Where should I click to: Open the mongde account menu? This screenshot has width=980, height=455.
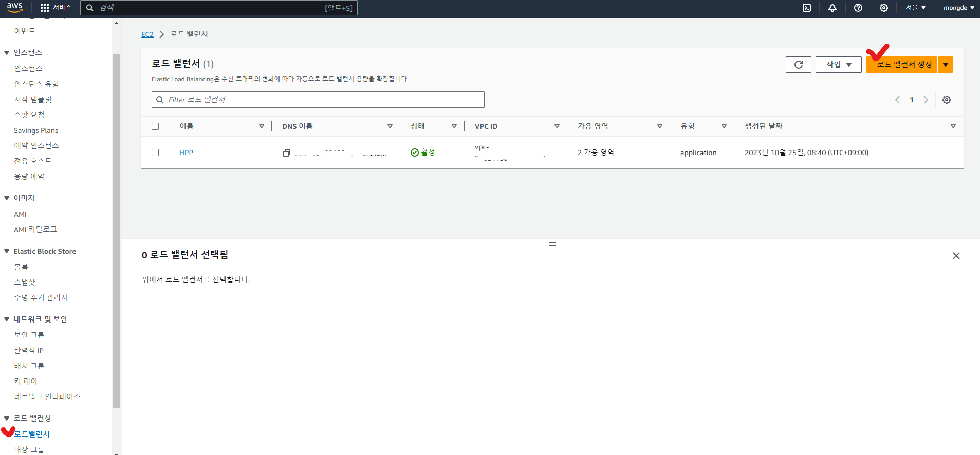click(959, 8)
